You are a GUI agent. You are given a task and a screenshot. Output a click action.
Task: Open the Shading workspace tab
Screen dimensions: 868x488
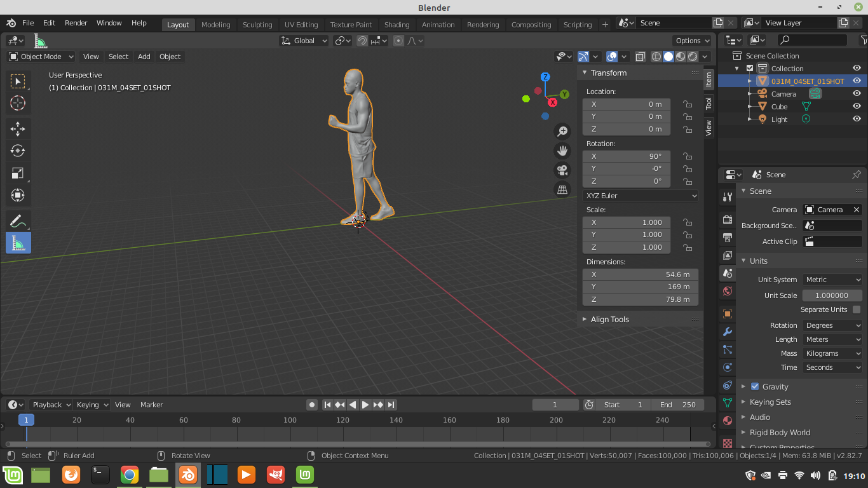tap(397, 25)
